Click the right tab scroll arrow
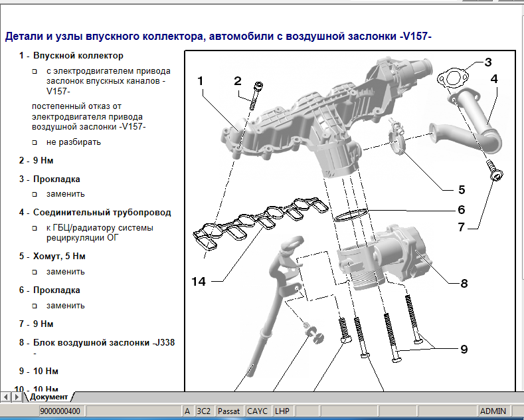The width and height of the screenshot is (524, 420). 17,397
